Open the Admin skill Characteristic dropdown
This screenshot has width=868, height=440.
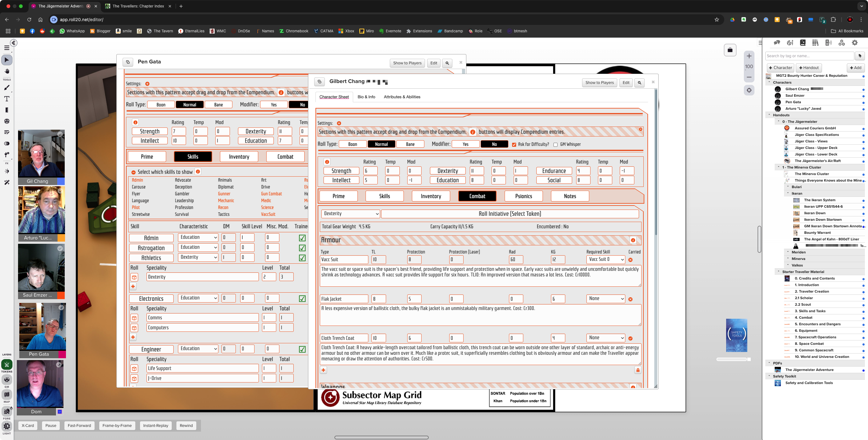pyautogui.click(x=198, y=238)
